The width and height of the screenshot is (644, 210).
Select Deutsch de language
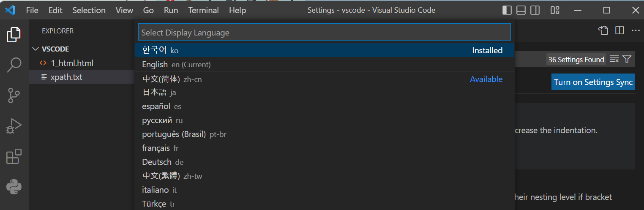point(325,162)
